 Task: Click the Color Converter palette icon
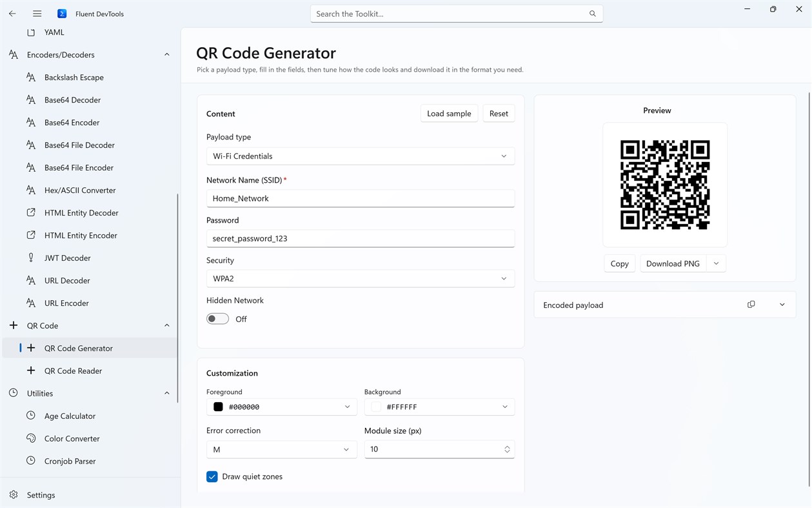pos(30,438)
